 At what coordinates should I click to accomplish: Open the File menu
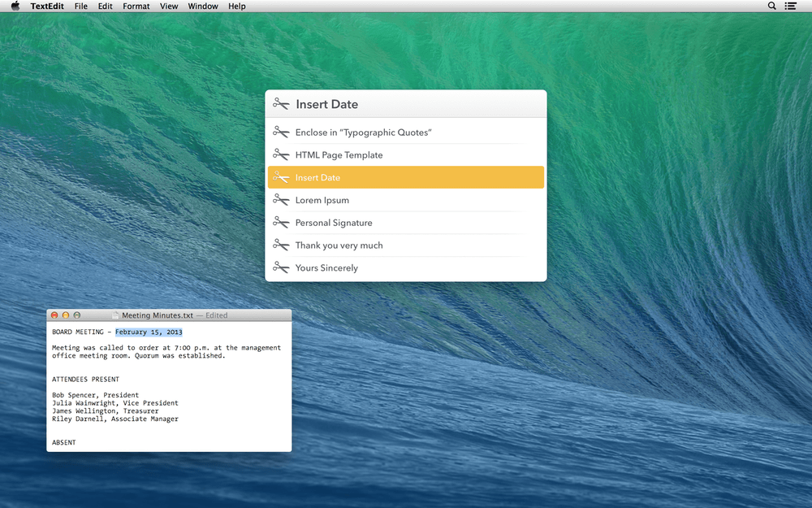click(80, 7)
